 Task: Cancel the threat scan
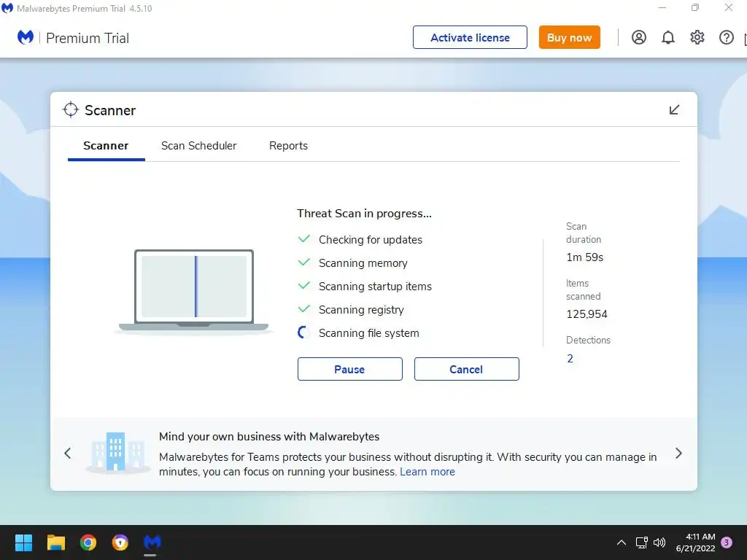pyautogui.click(x=466, y=369)
